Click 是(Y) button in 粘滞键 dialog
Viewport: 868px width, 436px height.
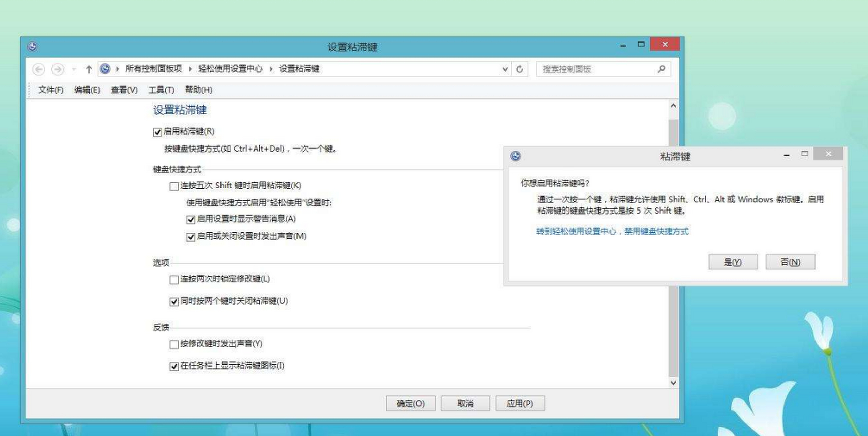point(733,262)
